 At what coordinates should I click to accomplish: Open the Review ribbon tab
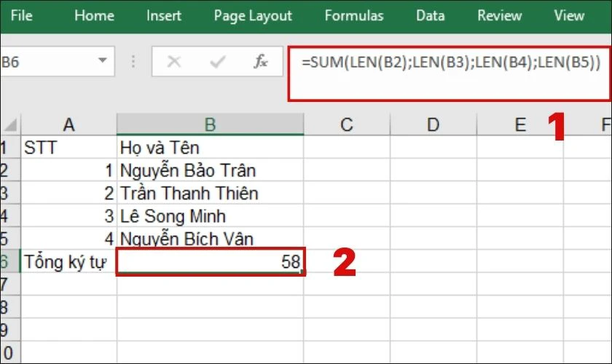click(499, 15)
